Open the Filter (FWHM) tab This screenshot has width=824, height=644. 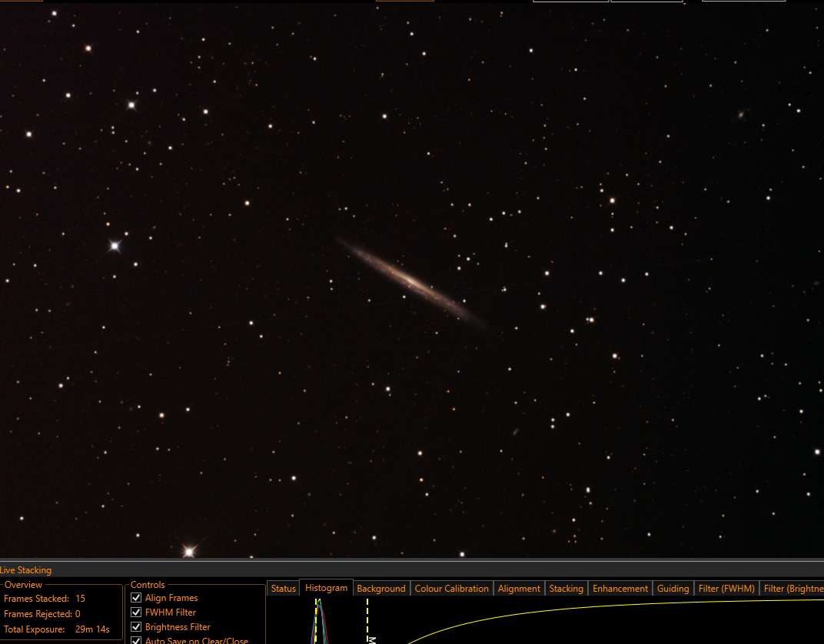pyautogui.click(x=726, y=589)
